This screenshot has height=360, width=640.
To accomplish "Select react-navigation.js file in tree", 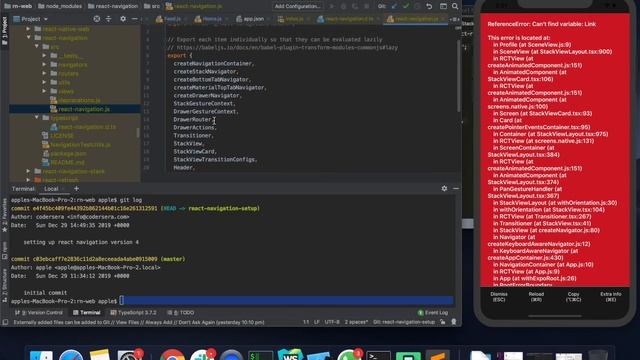I will [80, 109].
